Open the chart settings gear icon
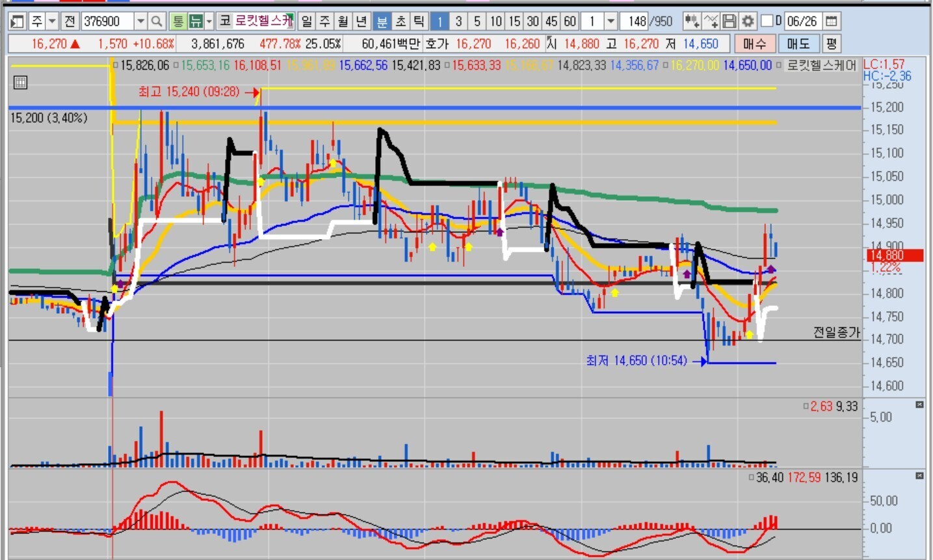Screen dimensions: 933x560 (x=748, y=21)
